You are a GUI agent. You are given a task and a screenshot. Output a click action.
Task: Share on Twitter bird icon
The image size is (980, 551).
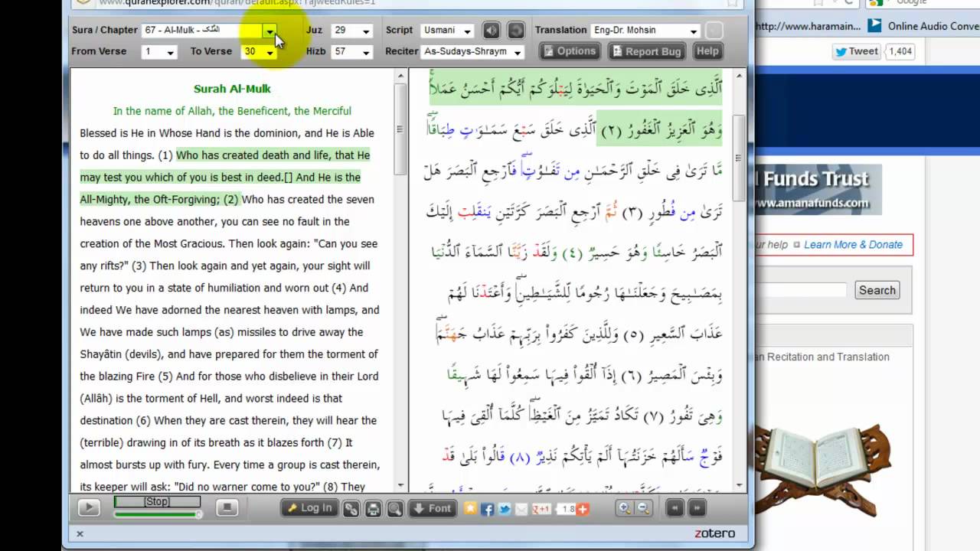pos(505,509)
